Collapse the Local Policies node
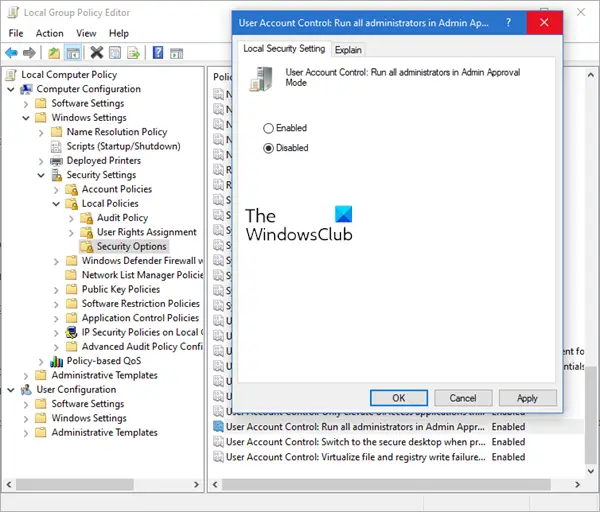The width and height of the screenshot is (600, 512). point(56,204)
